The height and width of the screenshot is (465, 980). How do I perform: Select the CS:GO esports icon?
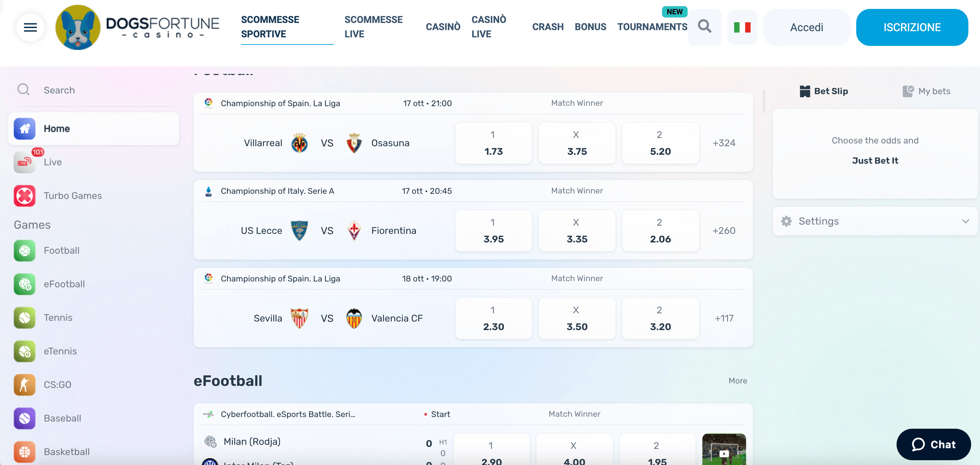24,385
